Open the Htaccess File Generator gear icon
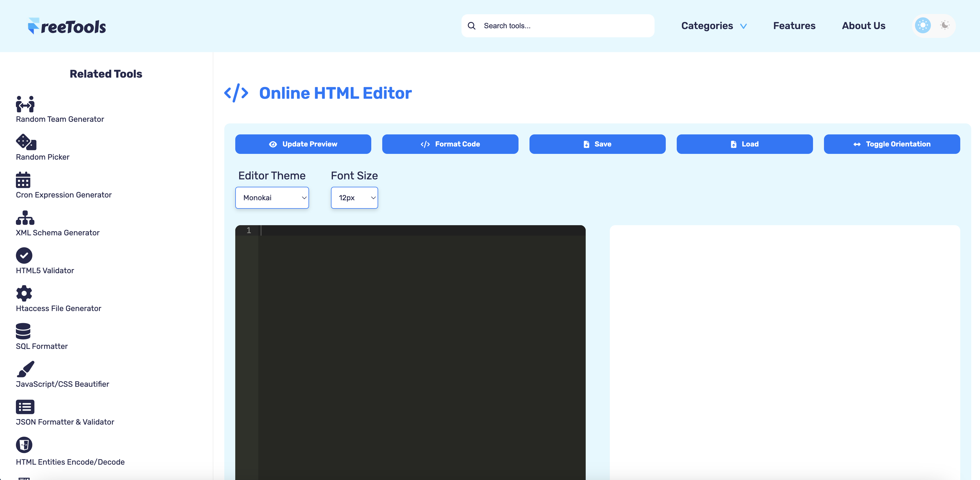 24,293
